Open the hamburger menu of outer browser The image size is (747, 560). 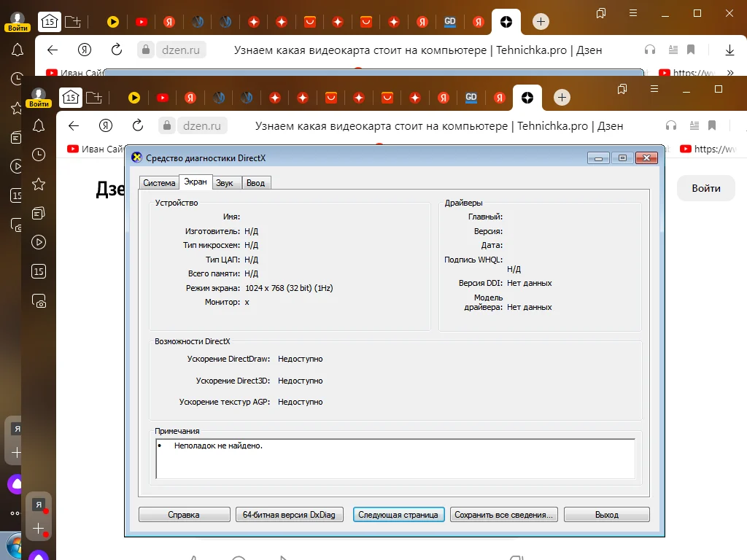click(x=633, y=13)
